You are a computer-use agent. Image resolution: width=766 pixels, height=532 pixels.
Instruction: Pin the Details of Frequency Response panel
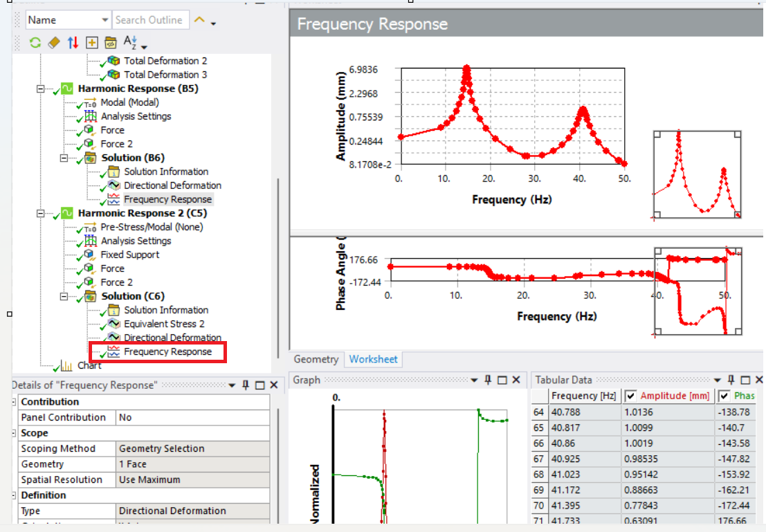tap(246, 385)
